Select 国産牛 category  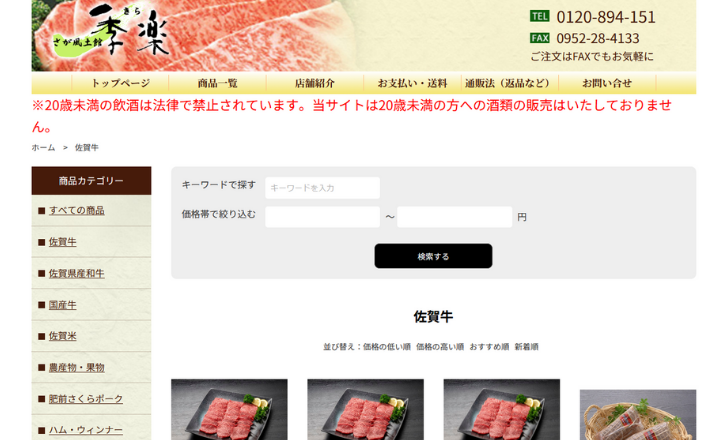[x=62, y=305]
